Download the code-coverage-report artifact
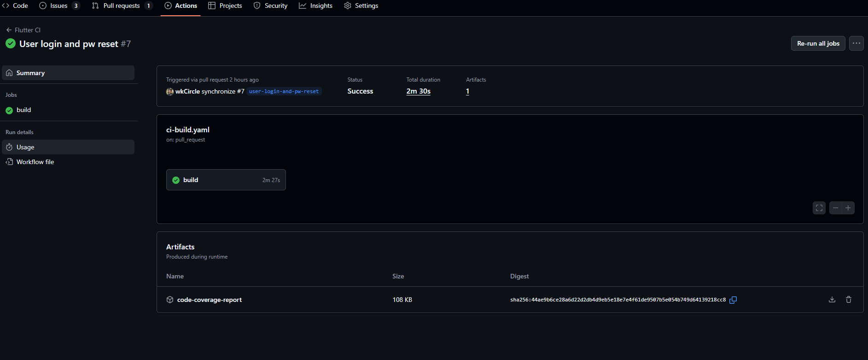This screenshot has width=868, height=360. tap(832, 300)
